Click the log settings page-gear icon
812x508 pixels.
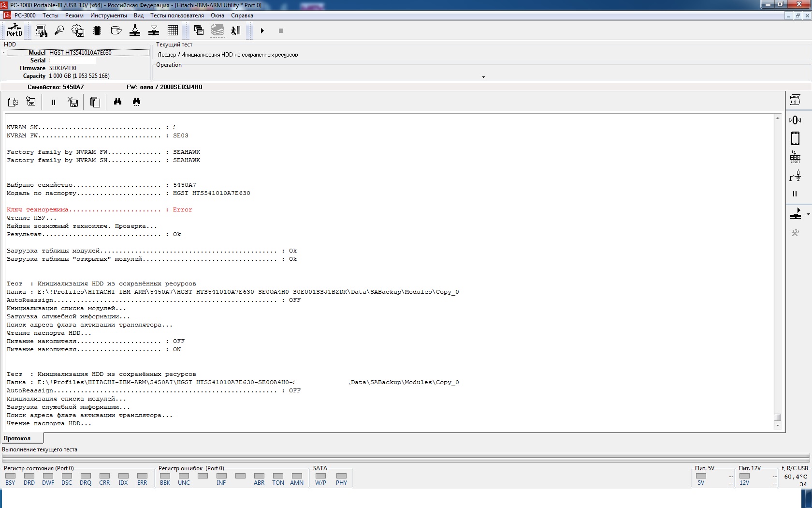point(13,102)
